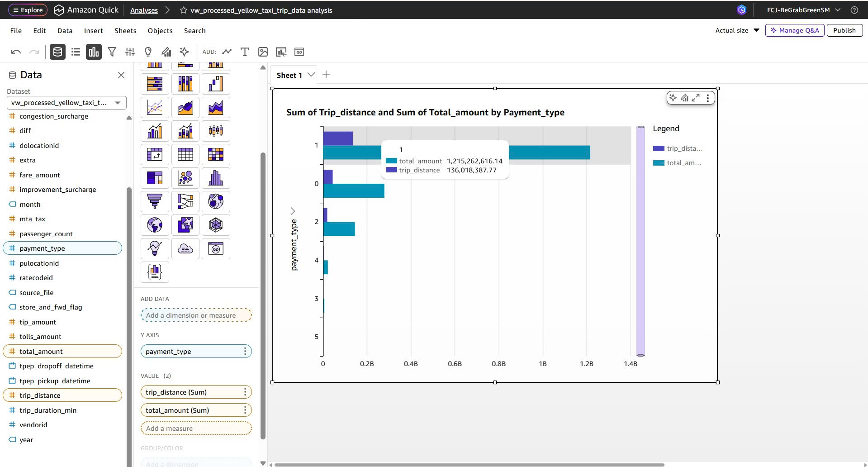Toggle the Visualize pane toolbar button
The height and width of the screenshot is (467, 868).
click(x=94, y=52)
